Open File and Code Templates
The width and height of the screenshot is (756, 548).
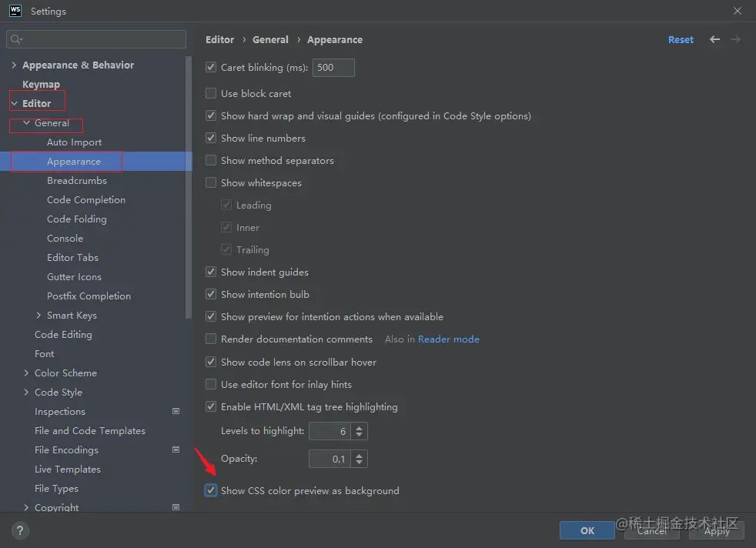[89, 431]
